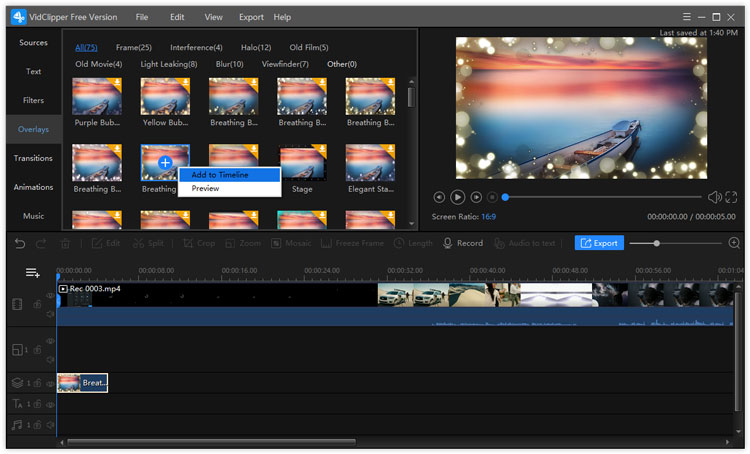Switch to the Transitions sidebar tab
The width and height of the screenshot is (750, 454).
click(x=33, y=158)
